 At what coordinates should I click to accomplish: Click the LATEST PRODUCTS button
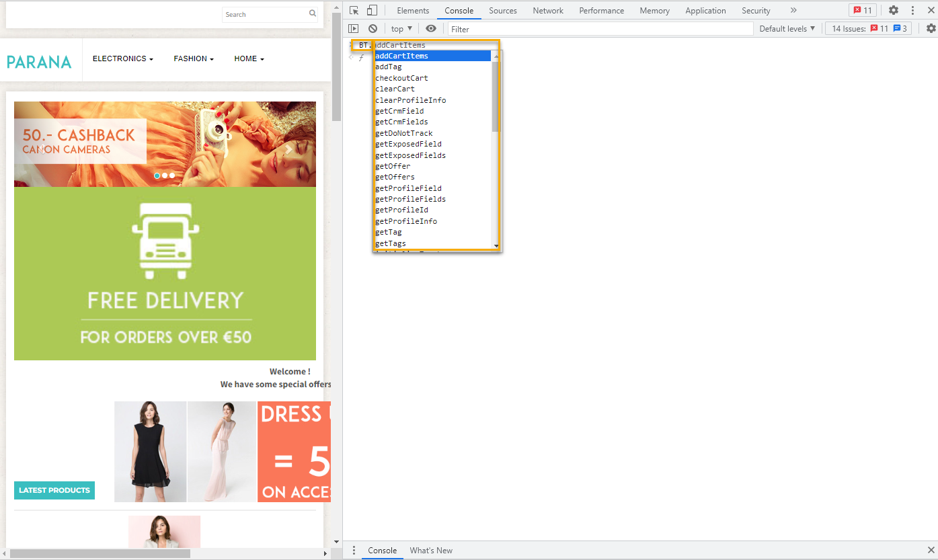[x=54, y=490]
